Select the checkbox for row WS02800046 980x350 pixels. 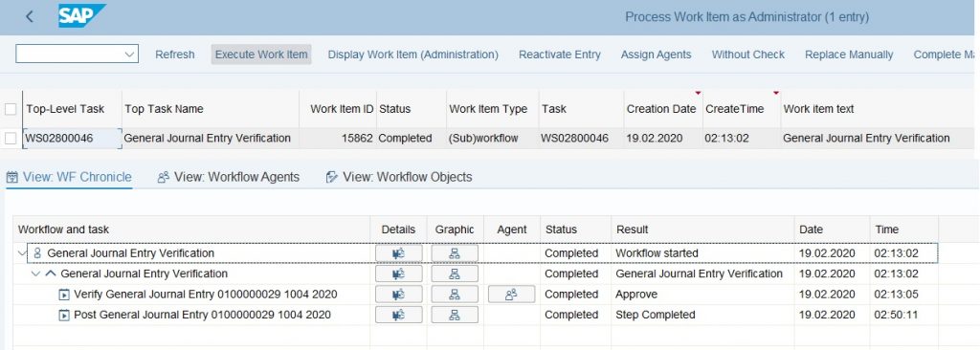tap(10, 138)
